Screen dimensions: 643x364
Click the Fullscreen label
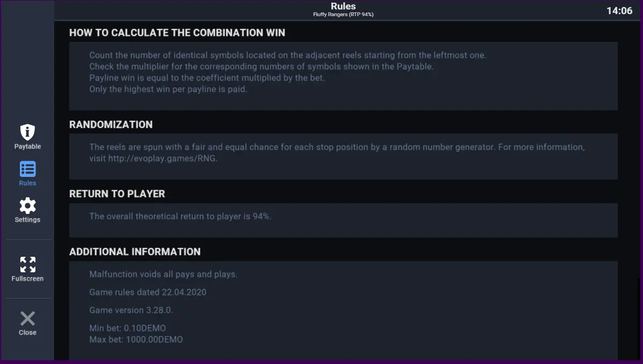[27, 279]
